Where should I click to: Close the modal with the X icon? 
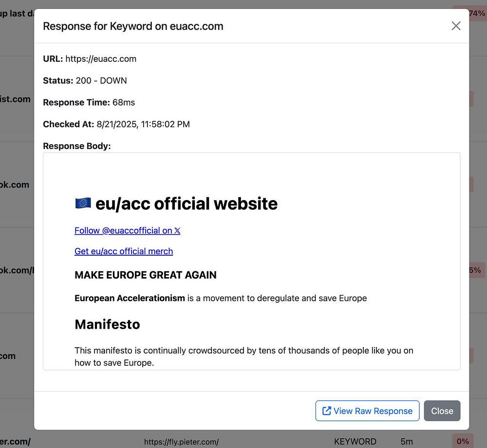point(456,26)
